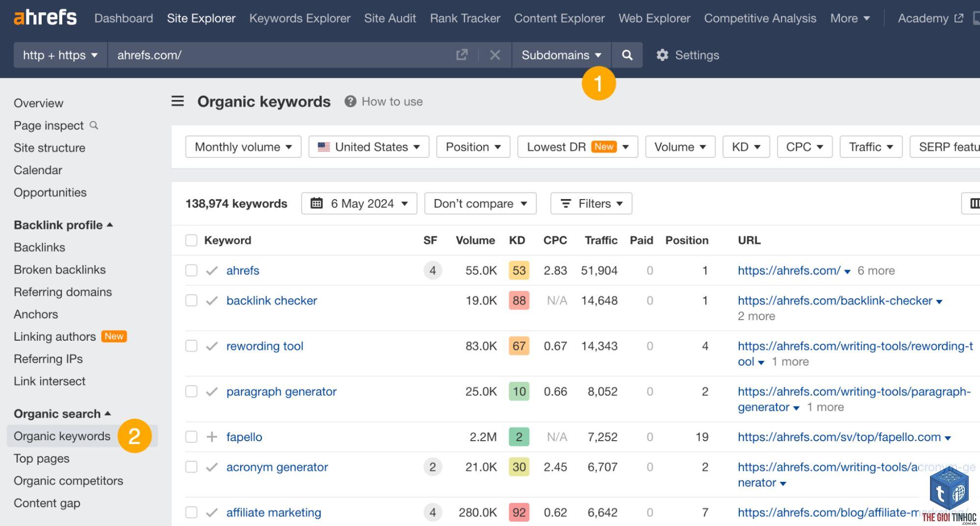Image resolution: width=980 pixels, height=526 pixels.
Task: Click the Page inspect search icon
Action: (94, 125)
